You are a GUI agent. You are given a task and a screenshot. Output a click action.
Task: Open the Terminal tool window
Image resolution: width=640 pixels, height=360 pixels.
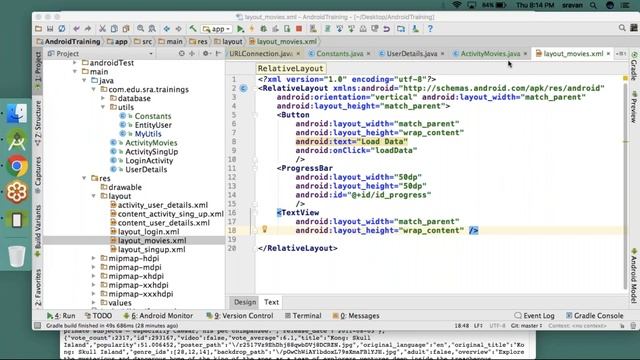pyautogui.click(x=303, y=316)
